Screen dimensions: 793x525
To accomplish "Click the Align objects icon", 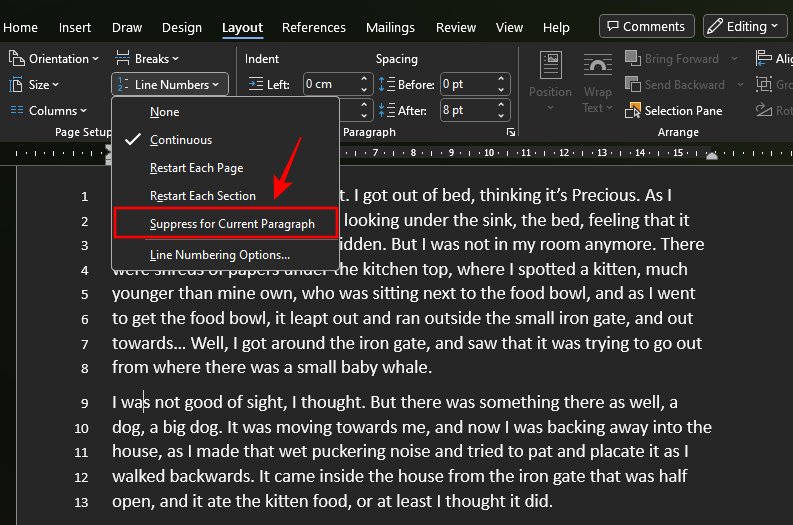I will point(763,58).
